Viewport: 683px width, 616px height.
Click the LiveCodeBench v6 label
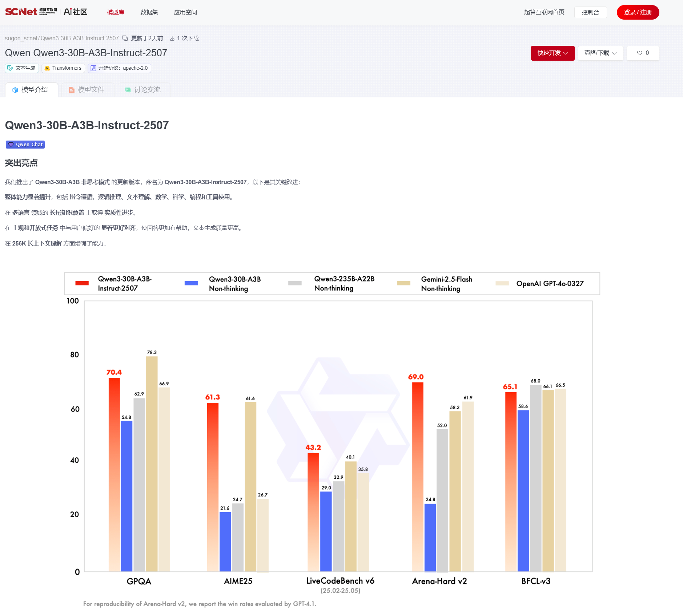click(340, 581)
